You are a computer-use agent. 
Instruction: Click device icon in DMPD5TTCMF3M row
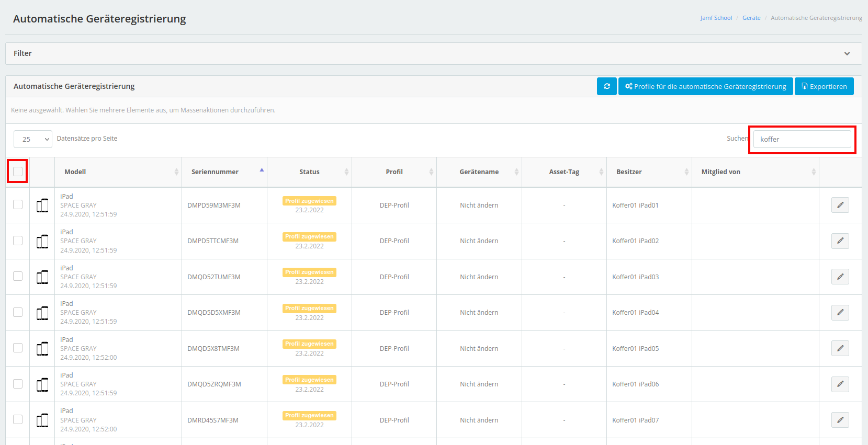pos(42,241)
